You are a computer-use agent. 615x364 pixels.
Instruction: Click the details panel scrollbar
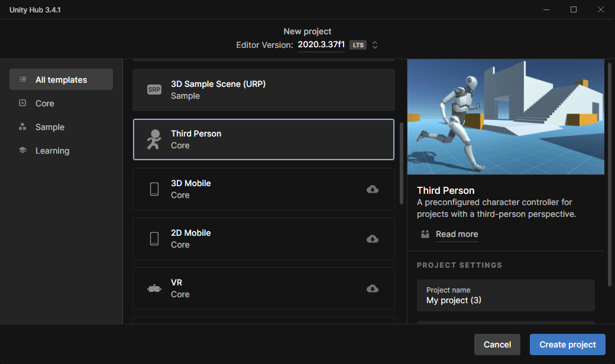click(x=610, y=174)
